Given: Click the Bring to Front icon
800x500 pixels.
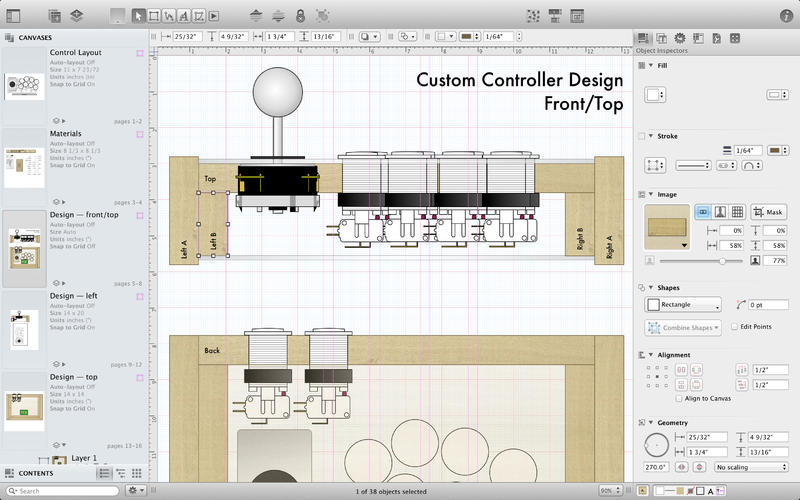Looking at the screenshot, I should 257,16.
